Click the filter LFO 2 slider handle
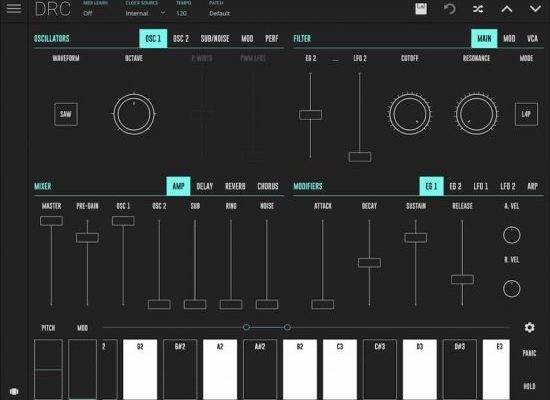Viewport: 550px width, 400px height. [360, 157]
